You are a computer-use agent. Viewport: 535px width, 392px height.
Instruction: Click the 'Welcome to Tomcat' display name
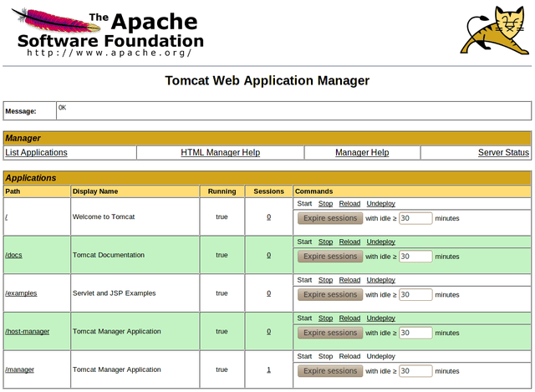pyautogui.click(x=104, y=217)
